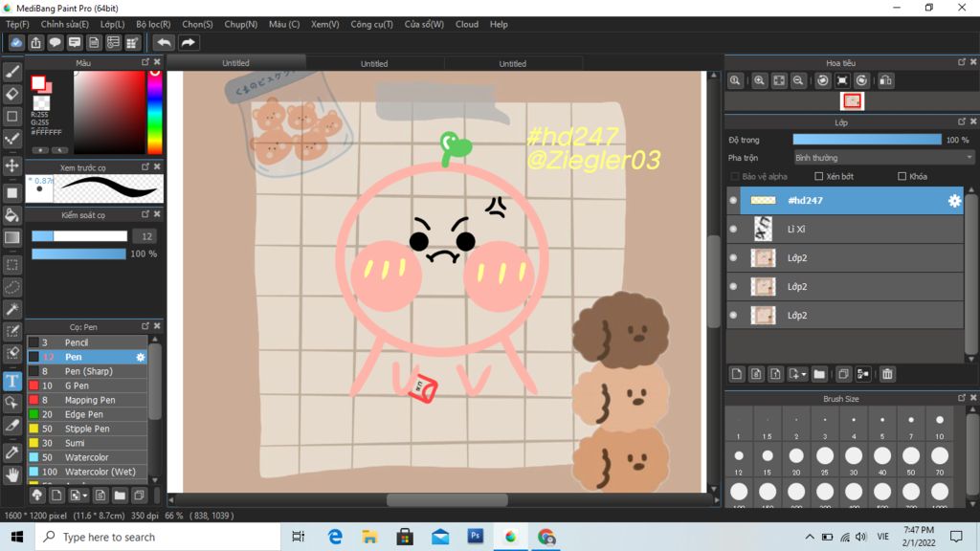The width and height of the screenshot is (980, 551).
Task: Toggle the Bảo vệ alpha checkbox
Action: coord(735,176)
